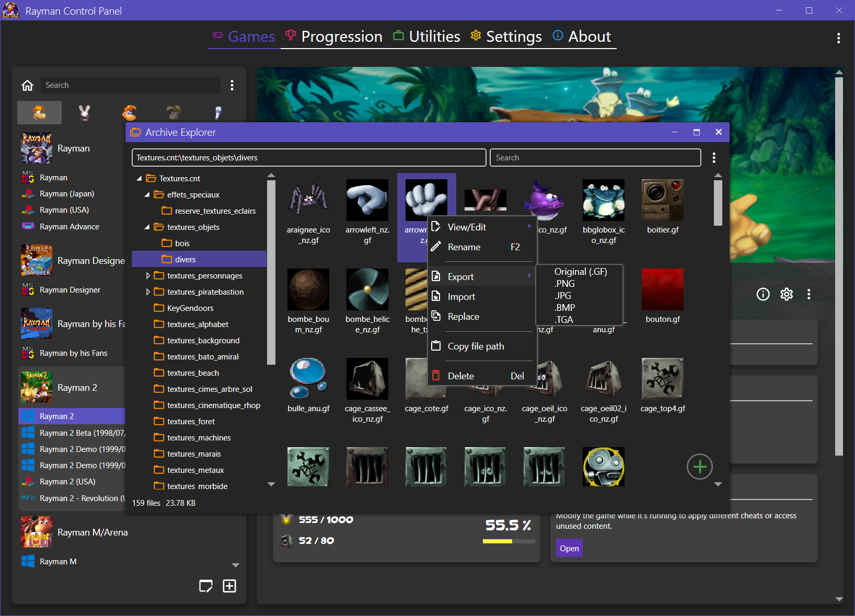Expand the textures_personnages folder
Screen dimensions: 855x616
[x=148, y=276]
